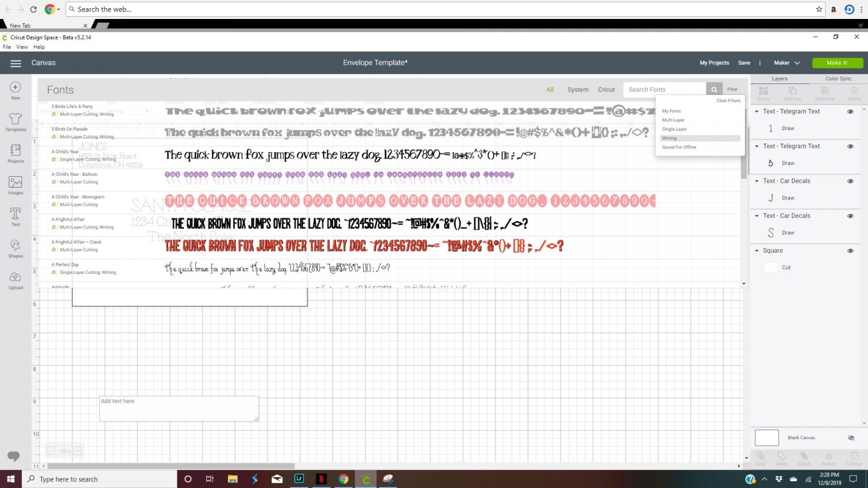This screenshot has width=868, height=488.
Task: Open the hamburger menu next to Canvas
Action: click(x=16, y=63)
